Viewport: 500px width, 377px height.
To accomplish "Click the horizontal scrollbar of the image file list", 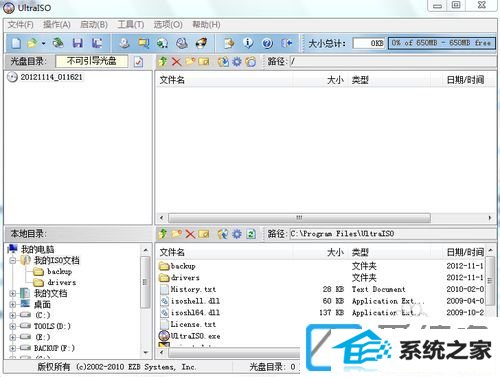I will coord(326,218).
